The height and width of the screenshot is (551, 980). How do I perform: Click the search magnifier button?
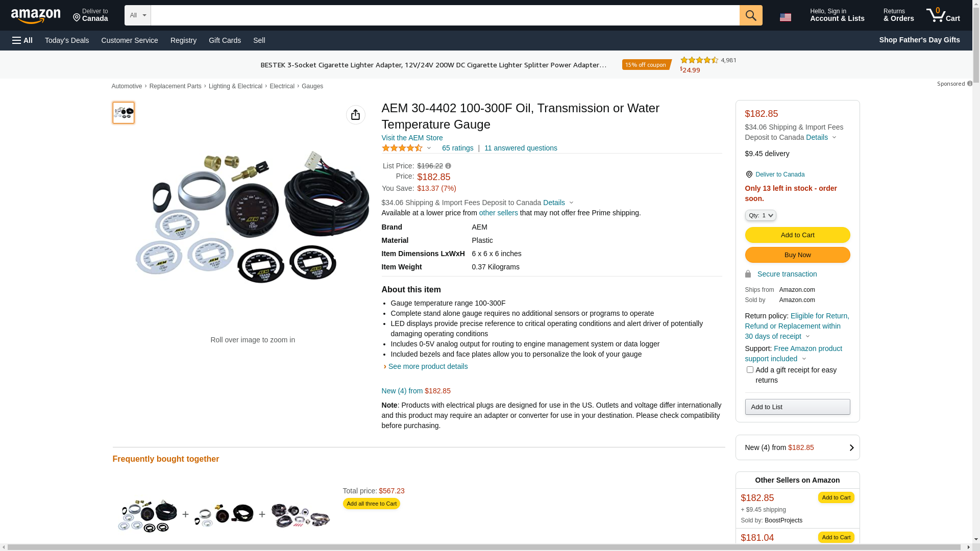click(751, 15)
